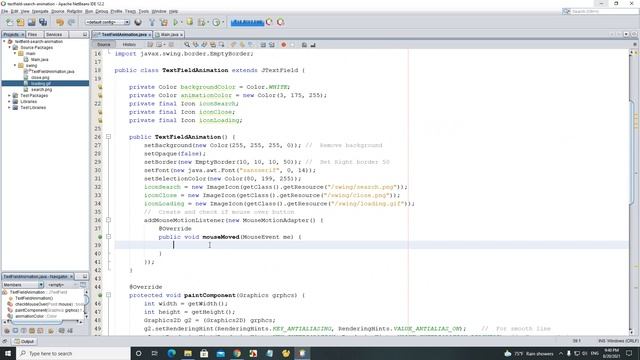Click the Task View taskbar icon

point(155,353)
